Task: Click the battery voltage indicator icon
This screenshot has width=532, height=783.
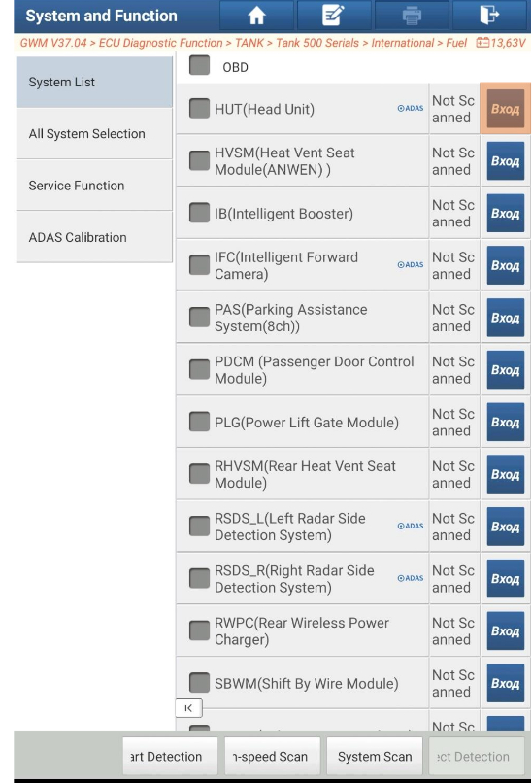Action: (482, 43)
